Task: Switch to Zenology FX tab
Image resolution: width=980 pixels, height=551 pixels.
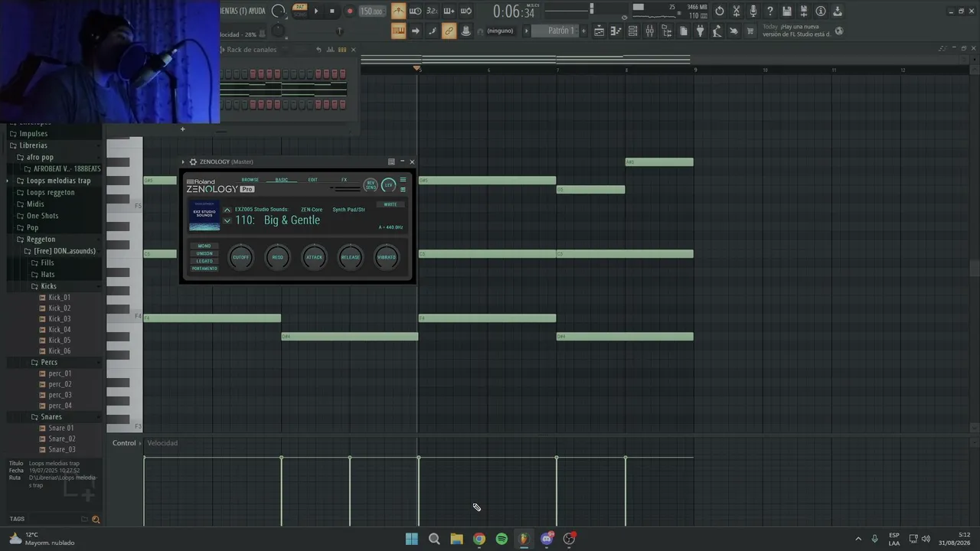Action: (344, 180)
